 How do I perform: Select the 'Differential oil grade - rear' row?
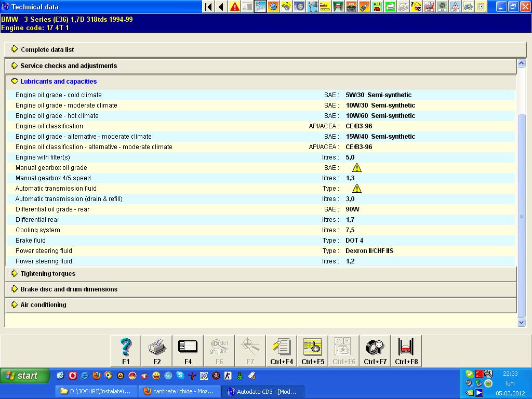point(261,209)
